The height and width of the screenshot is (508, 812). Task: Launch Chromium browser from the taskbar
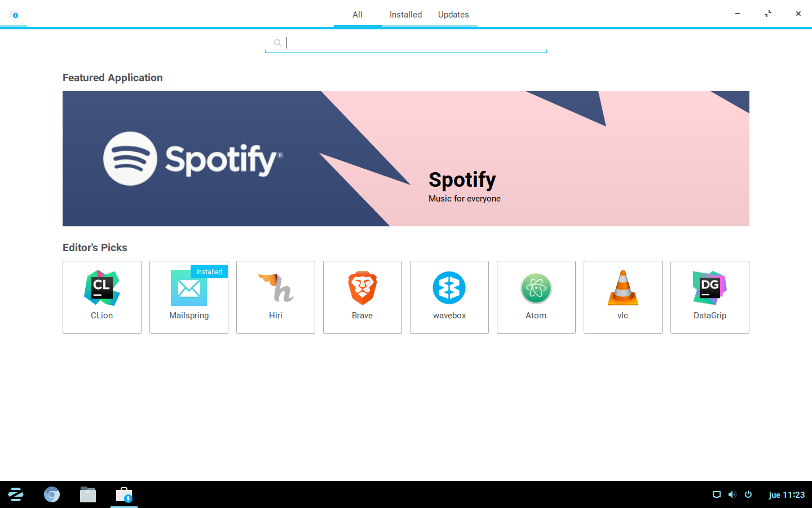click(52, 495)
